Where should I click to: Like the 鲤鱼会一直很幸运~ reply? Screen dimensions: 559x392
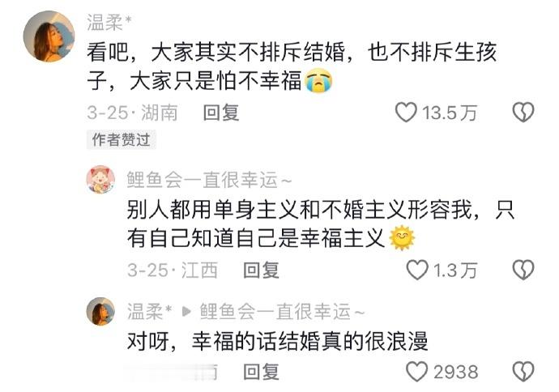pyautogui.click(x=417, y=270)
